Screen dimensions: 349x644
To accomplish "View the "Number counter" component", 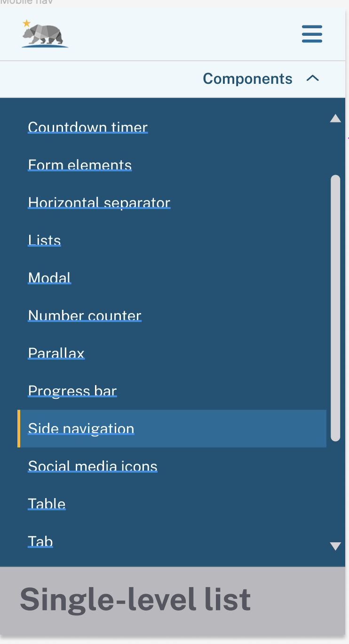I will (85, 315).
